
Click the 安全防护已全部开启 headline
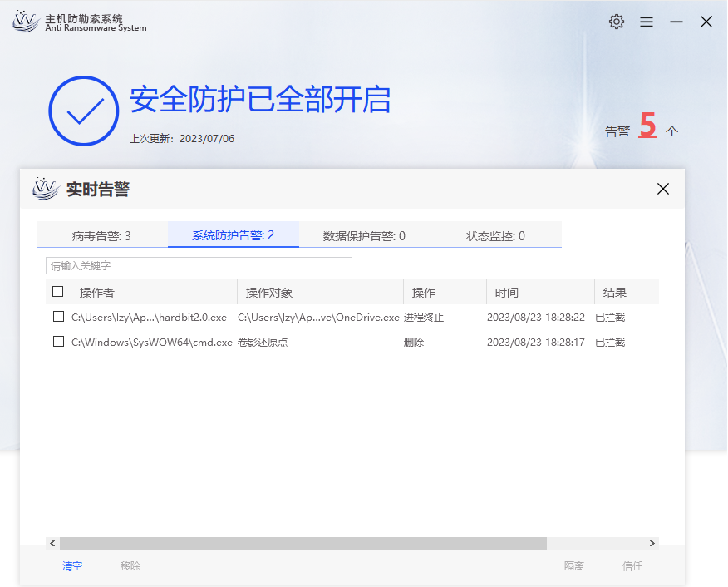260,100
